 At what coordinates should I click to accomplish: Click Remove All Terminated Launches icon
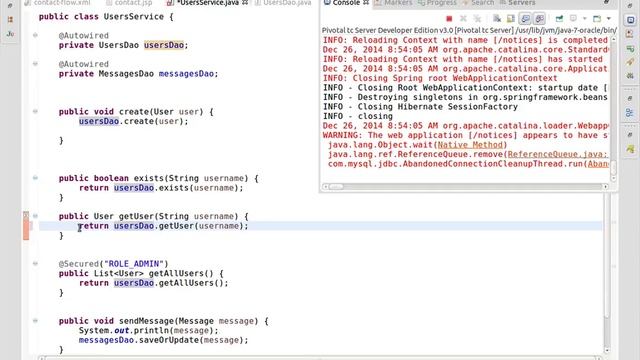[x=477, y=19]
